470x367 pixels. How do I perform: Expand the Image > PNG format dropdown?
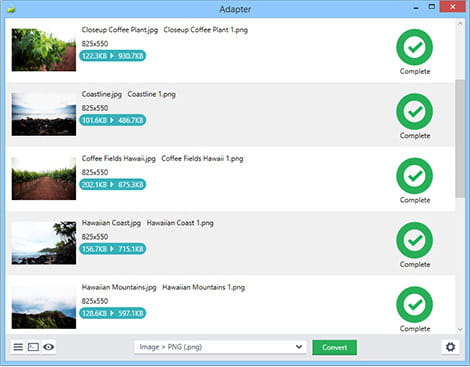pos(220,347)
